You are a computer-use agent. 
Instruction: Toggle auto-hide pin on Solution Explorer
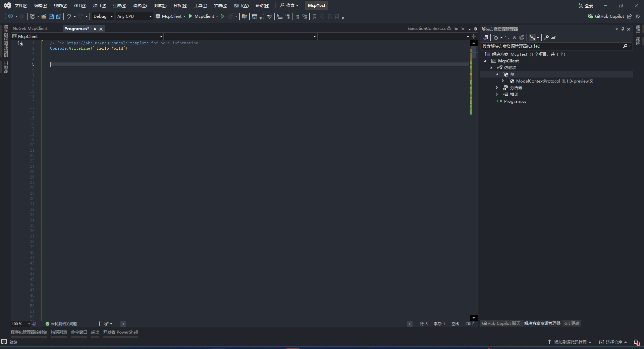click(623, 29)
